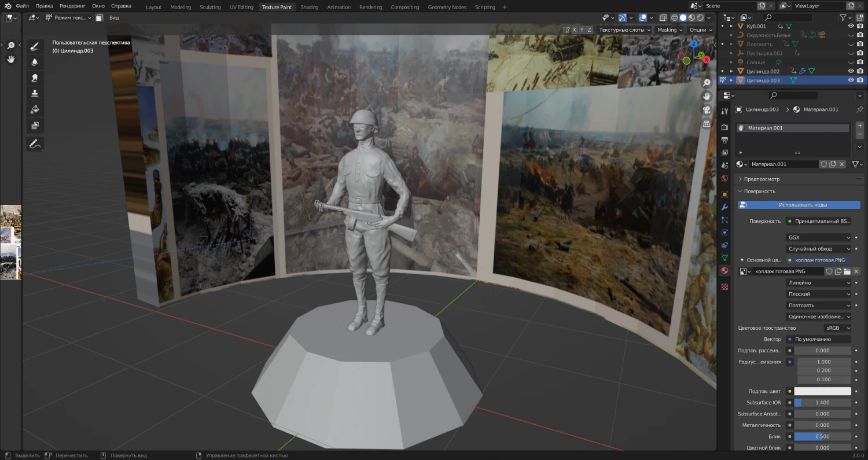Open the Файл menu
The width and height of the screenshot is (868, 460).
coord(23,6)
